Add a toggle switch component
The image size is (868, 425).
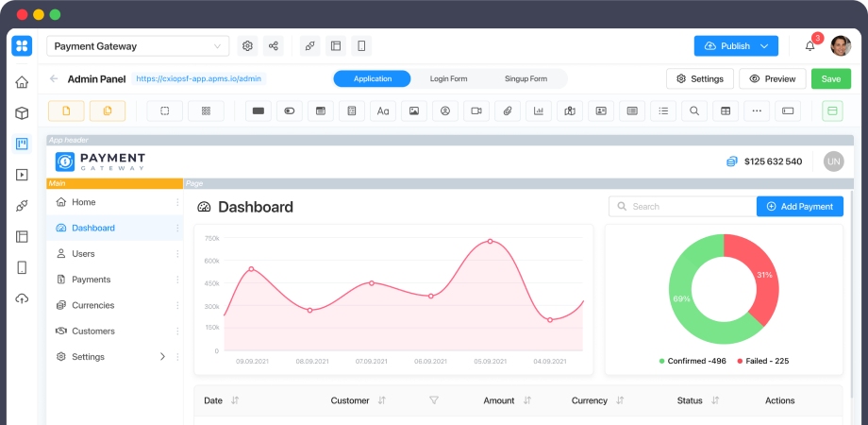(290, 110)
